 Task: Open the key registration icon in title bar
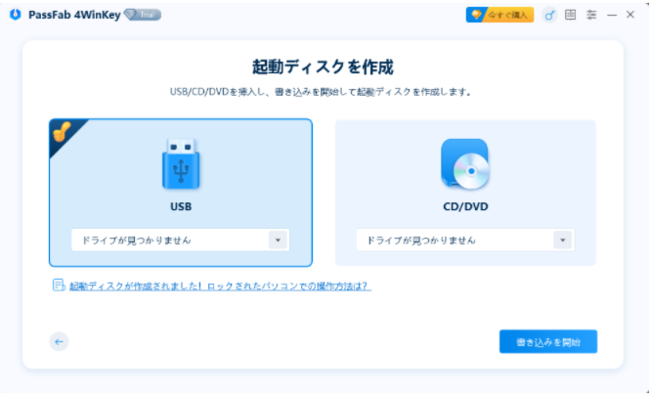pyautogui.click(x=550, y=15)
